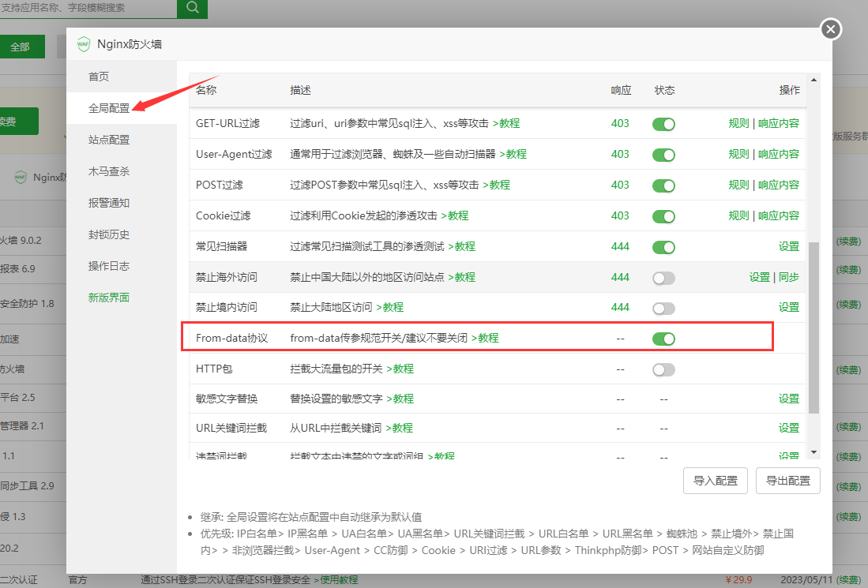Open the 教程 link for User-Agent过滤
The width and height of the screenshot is (868, 588).
[513, 155]
